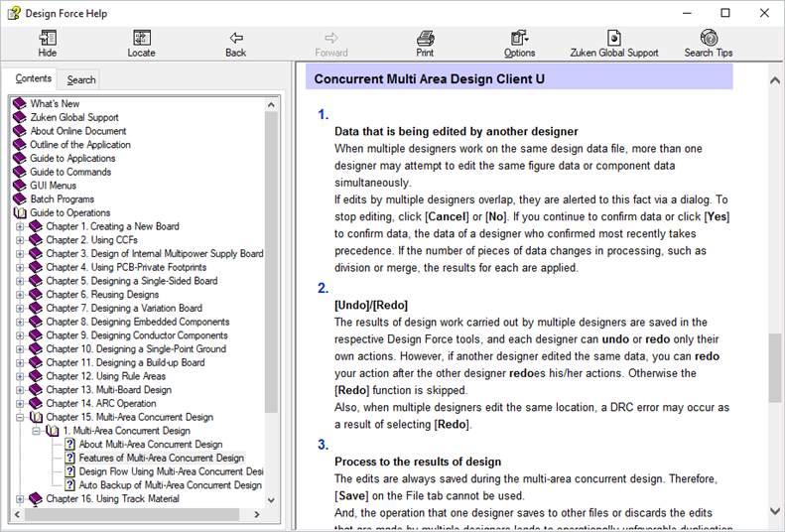Image resolution: width=785 pixels, height=532 pixels.
Task: Expand Chapter 16. Using Track Material
Action: (x=20, y=499)
